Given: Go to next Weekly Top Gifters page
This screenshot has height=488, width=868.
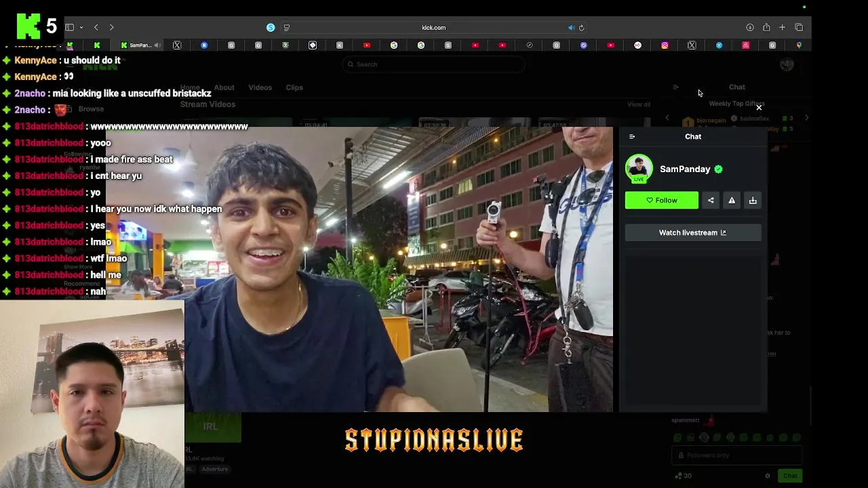Looking at the screenshot, I should pos(806,118).
